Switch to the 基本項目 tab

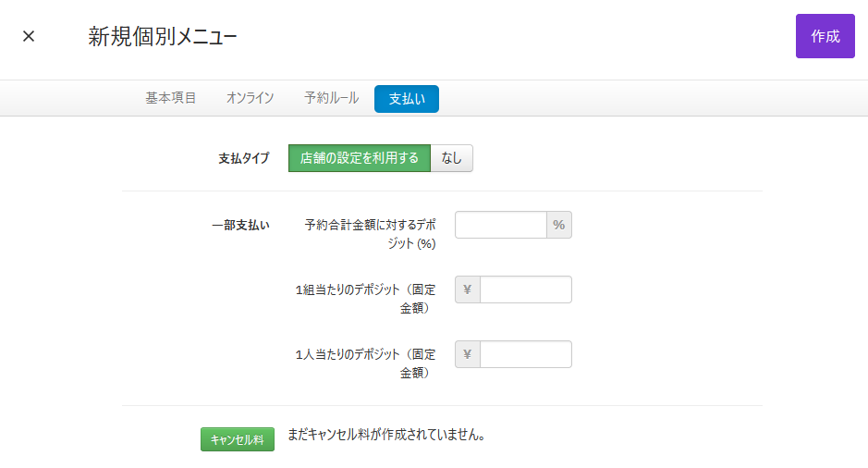170,98
